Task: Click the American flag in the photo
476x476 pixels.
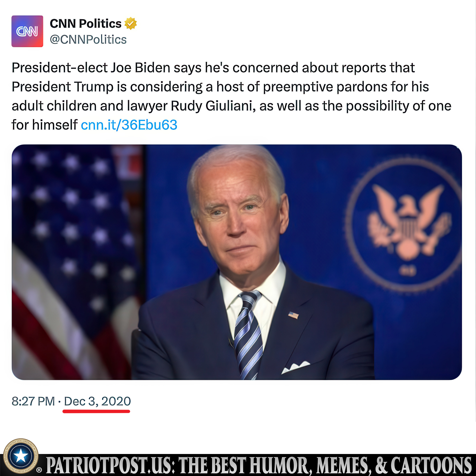Action: pyautogui.click(x=76, y=262)
